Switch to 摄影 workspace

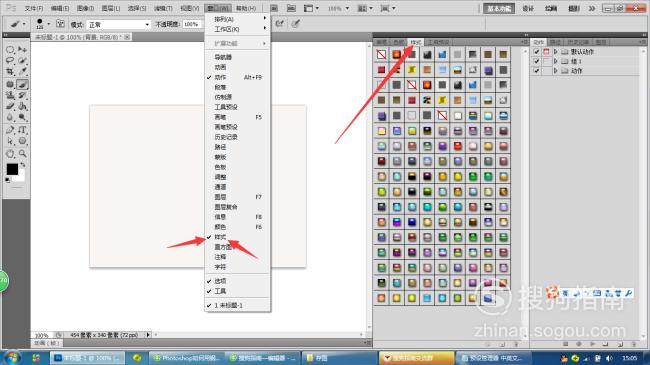click(x=574, y=8)
